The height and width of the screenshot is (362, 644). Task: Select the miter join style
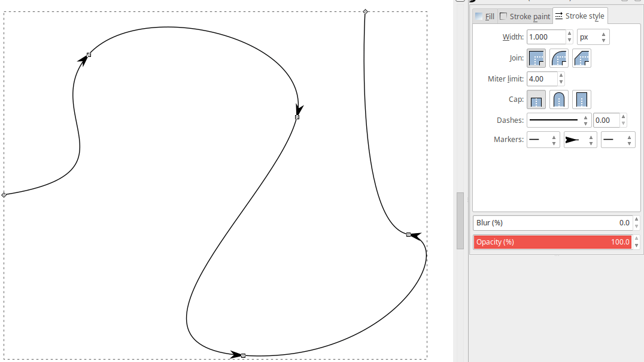tap(536, 58)
